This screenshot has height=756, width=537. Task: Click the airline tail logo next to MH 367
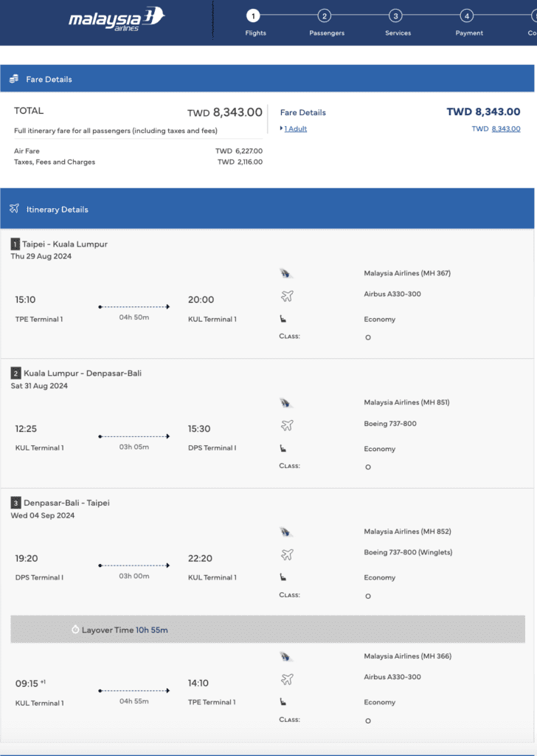[x=286, y=274]
